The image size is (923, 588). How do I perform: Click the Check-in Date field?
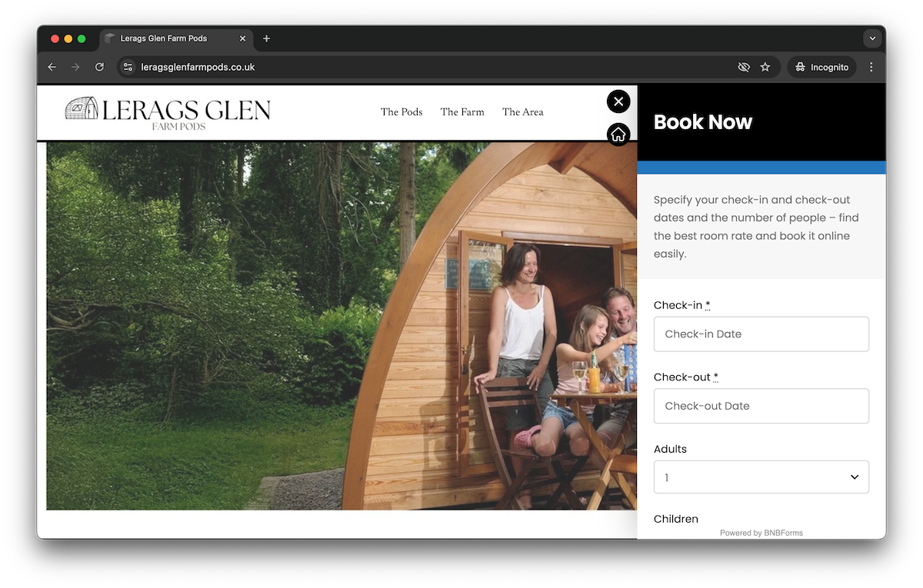[x=761, y=334]
